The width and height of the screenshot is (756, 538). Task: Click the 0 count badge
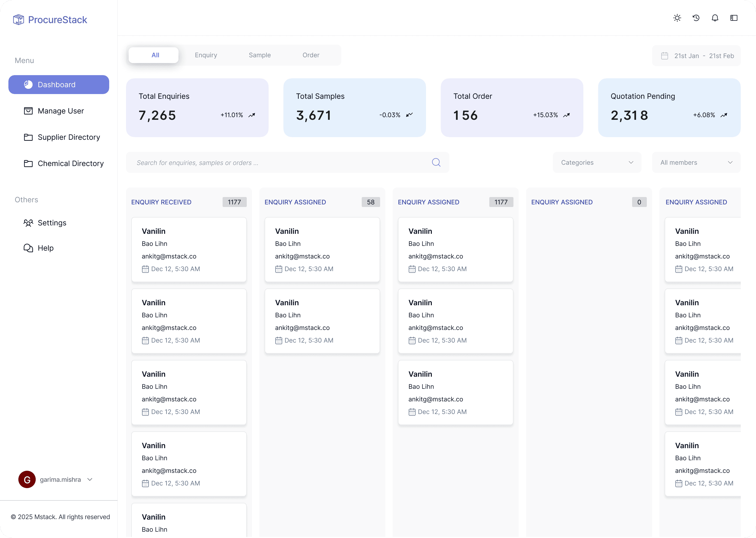(639, 202)
